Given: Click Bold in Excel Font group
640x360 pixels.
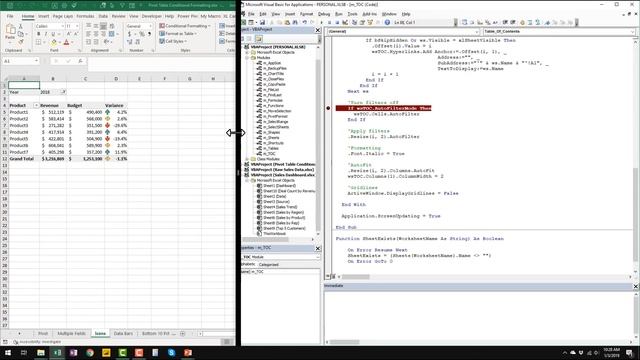Looking at the screenshot, I should (x=39, y=34).
